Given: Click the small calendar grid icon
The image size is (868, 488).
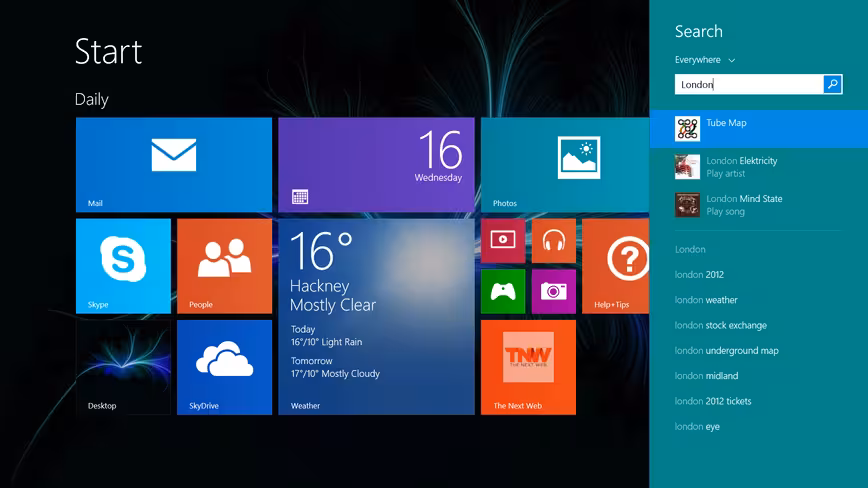Looking at the screenshot, I should [300, 196].
